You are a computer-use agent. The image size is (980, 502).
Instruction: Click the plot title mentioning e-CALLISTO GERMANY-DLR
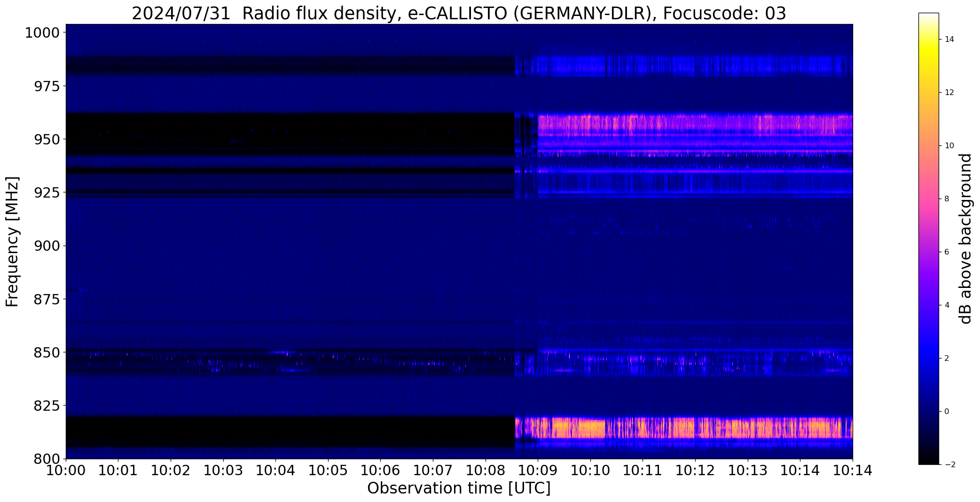pyautogui.click(x=459, y=13)
